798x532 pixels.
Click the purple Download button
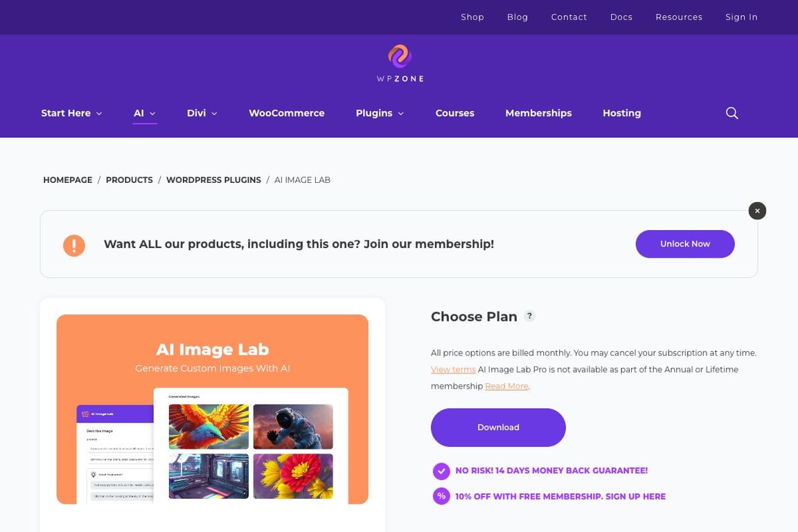click(498, 427)
